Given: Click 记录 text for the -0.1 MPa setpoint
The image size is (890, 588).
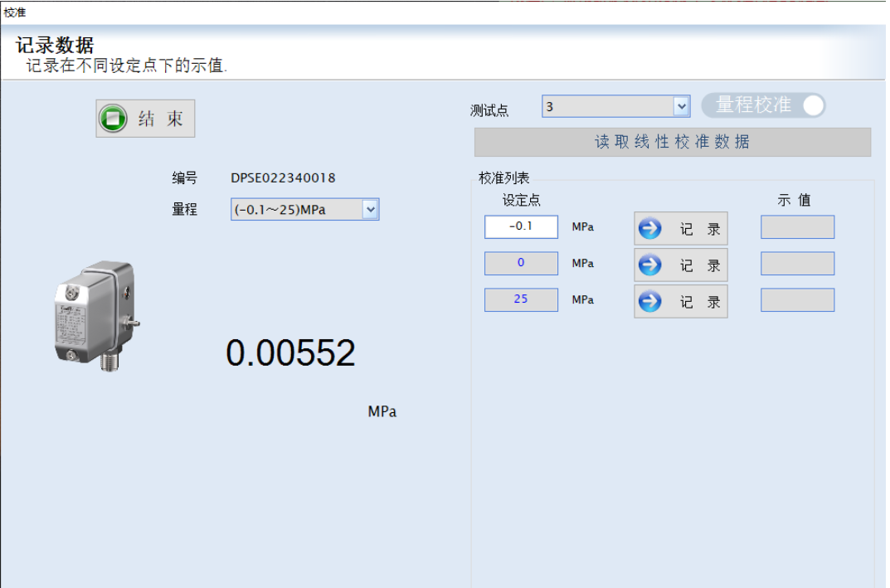Looking at the screenshot, I should click(x=700, y=230).
